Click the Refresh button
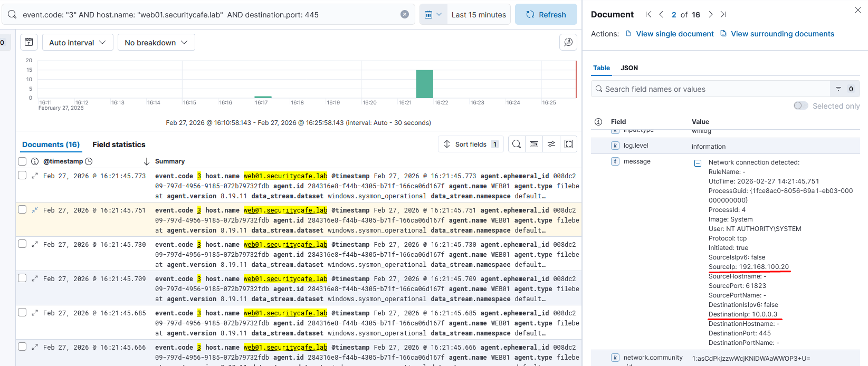Image resolution: width=868 pixels, height=366 pixels. pos(546,15)
